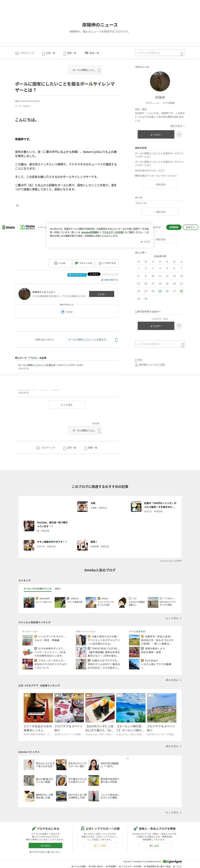Click the profile avatar image of 岸陽伸

tap(160, 81)
